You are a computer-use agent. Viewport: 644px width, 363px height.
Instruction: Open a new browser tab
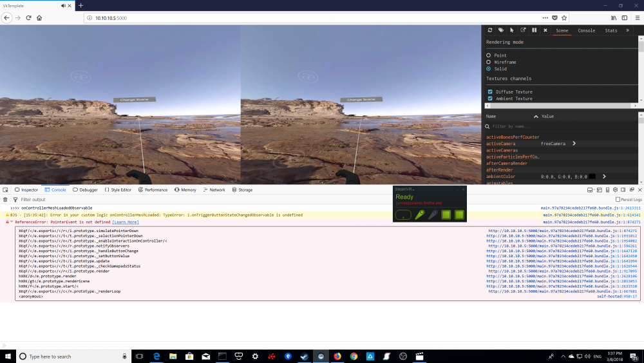pos(81,5)
